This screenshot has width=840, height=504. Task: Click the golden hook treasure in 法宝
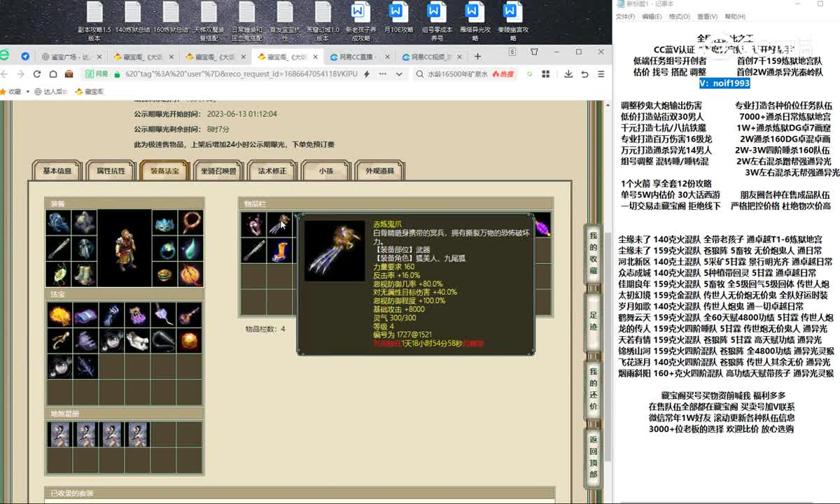pos(59,341)
